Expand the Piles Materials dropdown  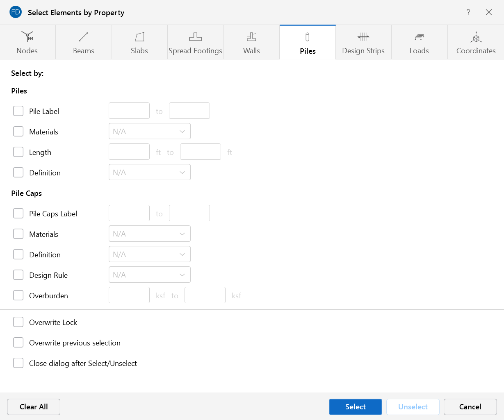tap(149, 132)
